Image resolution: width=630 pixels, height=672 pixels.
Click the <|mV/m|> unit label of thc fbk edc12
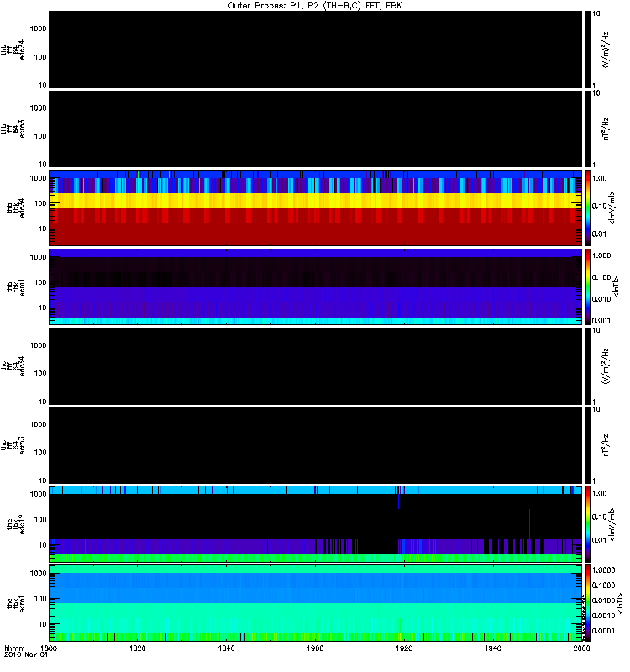612,524
